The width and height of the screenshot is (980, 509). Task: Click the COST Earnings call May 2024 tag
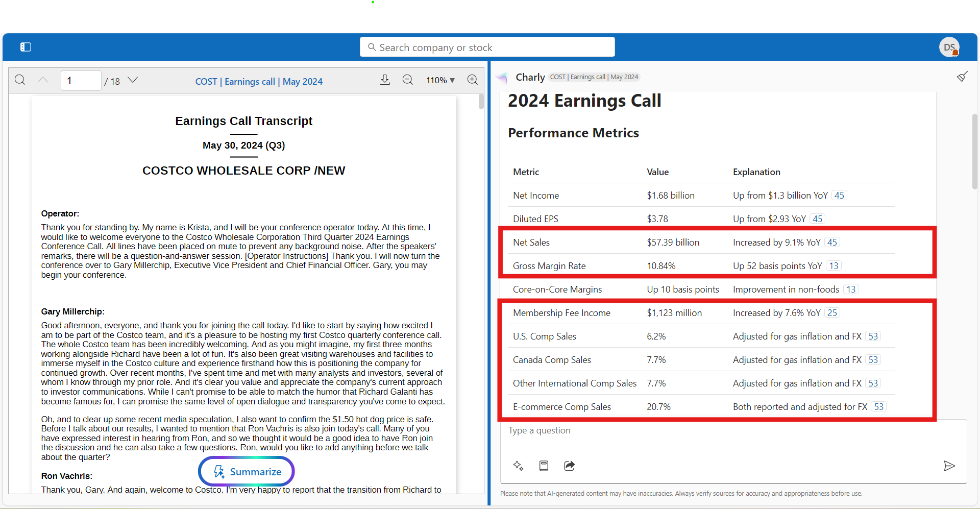point(594,77)
